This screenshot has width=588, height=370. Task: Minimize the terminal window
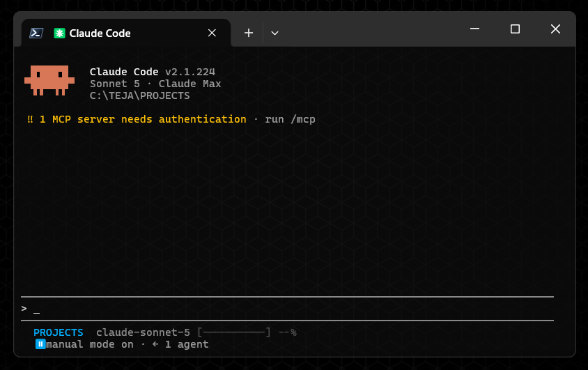tap(474, 29)
